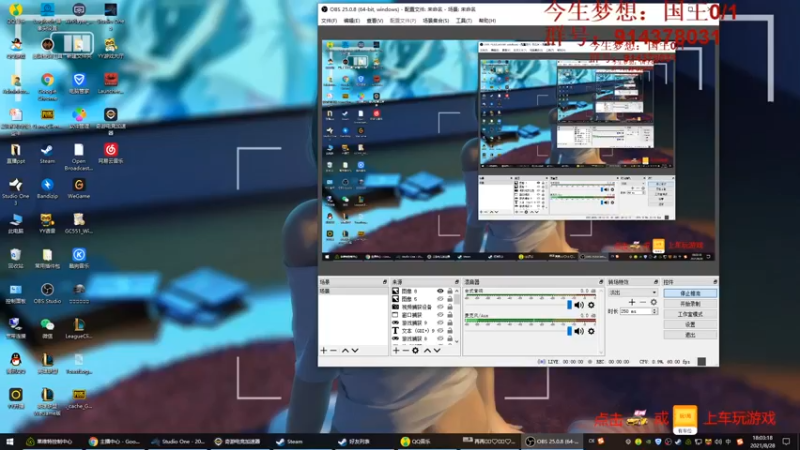Viewport: 800px width, 450px height.
Task: Move selected source down
Action: coord(437,351)
